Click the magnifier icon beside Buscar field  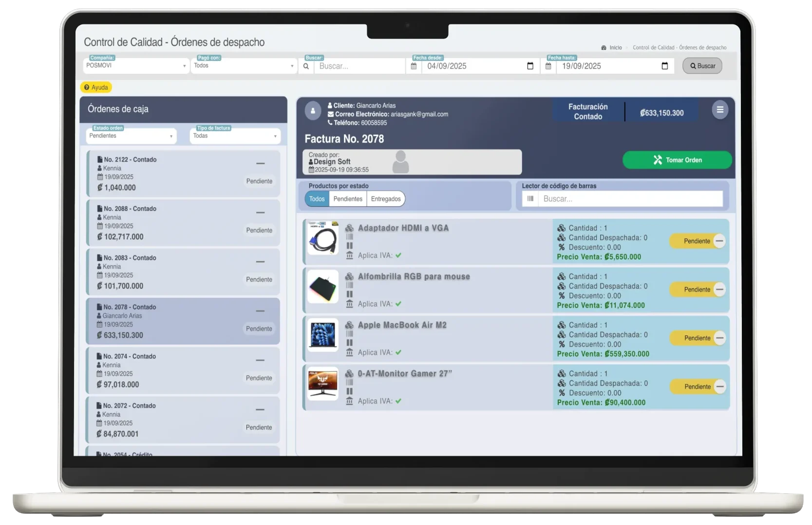click(306, 66)
